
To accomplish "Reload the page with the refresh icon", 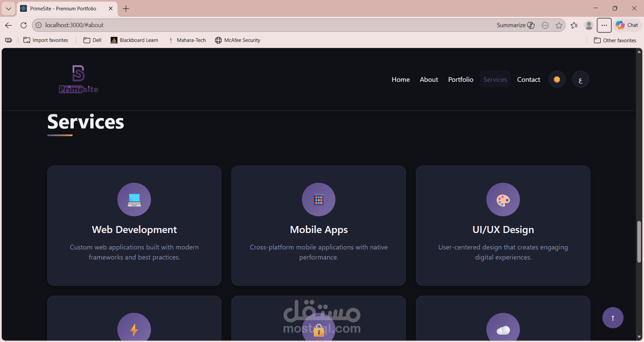I will pos(23,25).
